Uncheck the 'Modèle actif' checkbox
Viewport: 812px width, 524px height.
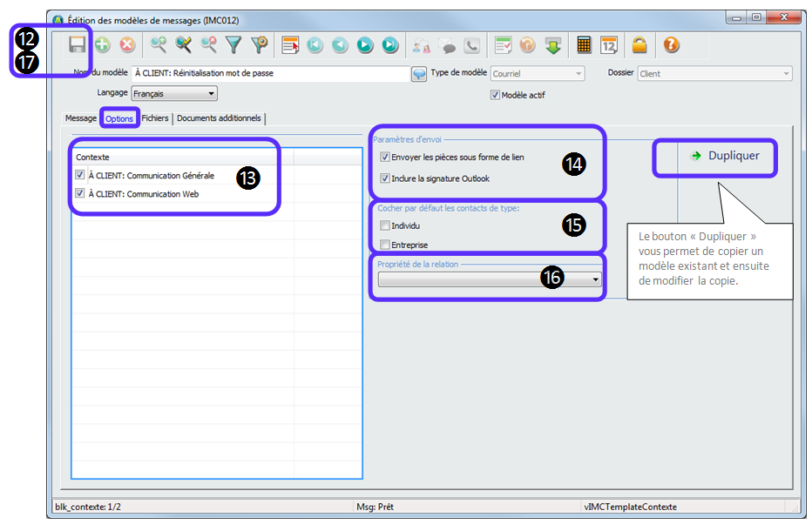click(496, 95)
